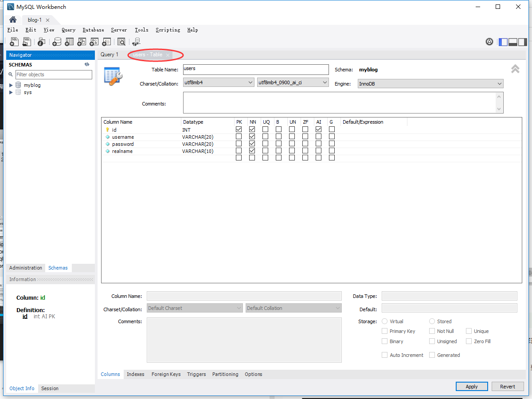Search table data toolbar icon
This screenshot has width=532, height=399.
point(121,42)
